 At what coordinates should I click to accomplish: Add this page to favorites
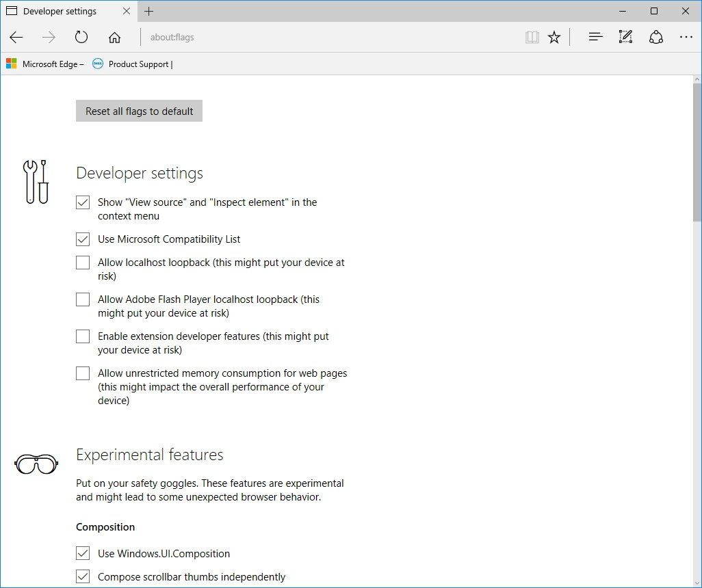pos(554,37)
